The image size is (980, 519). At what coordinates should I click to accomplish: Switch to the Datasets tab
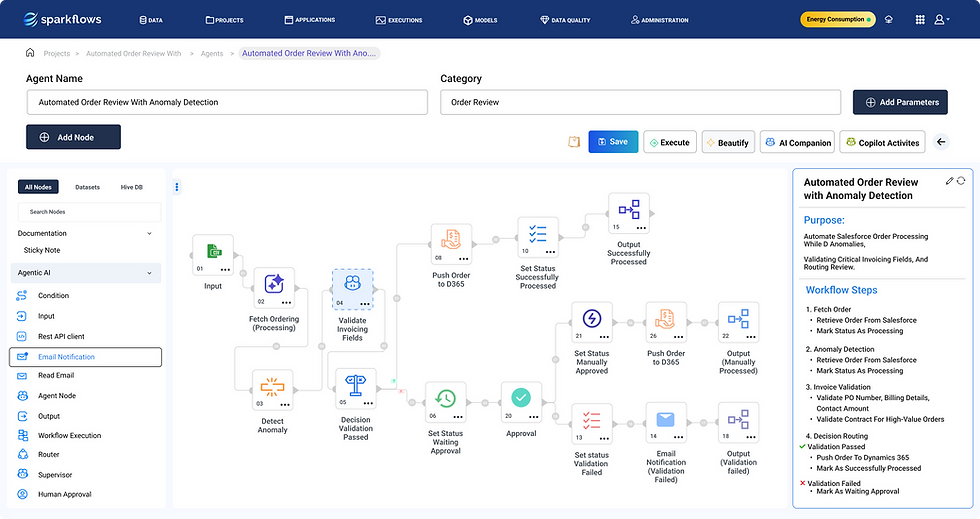(88, 187)
